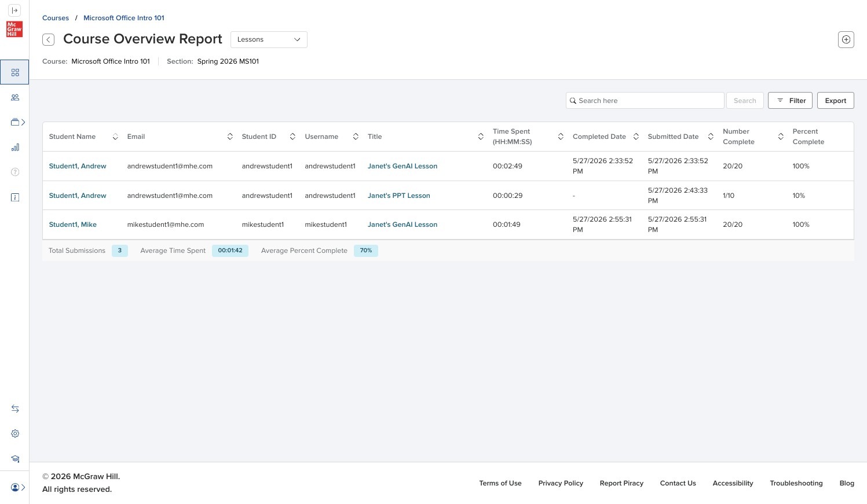Open the Lessons dropdown
867x504 pixels.
point(269,39)
